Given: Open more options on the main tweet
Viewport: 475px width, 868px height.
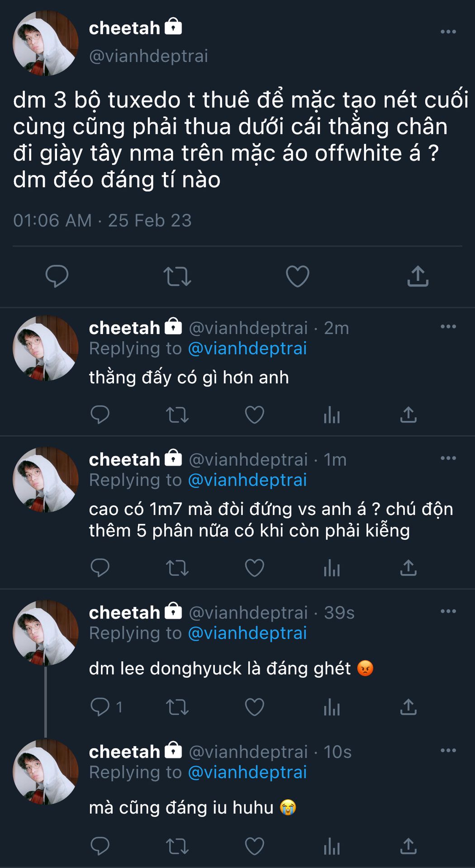Looking at the screenshot, I should (x=448, y=32).
